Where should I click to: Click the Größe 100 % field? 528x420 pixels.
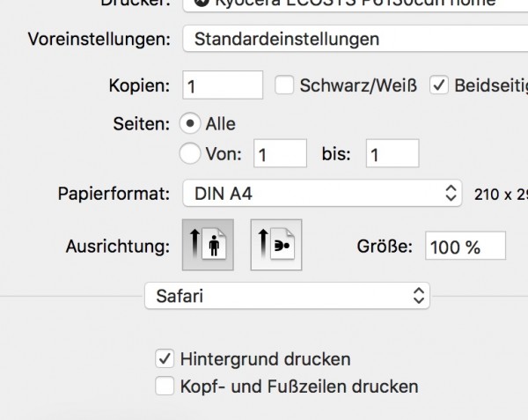tap(466, 246)
